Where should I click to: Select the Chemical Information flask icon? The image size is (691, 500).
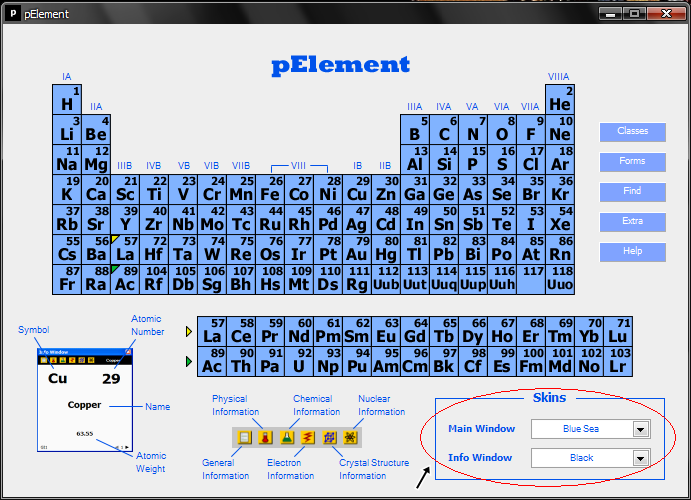pyautogui.click(x=286, y=437)
